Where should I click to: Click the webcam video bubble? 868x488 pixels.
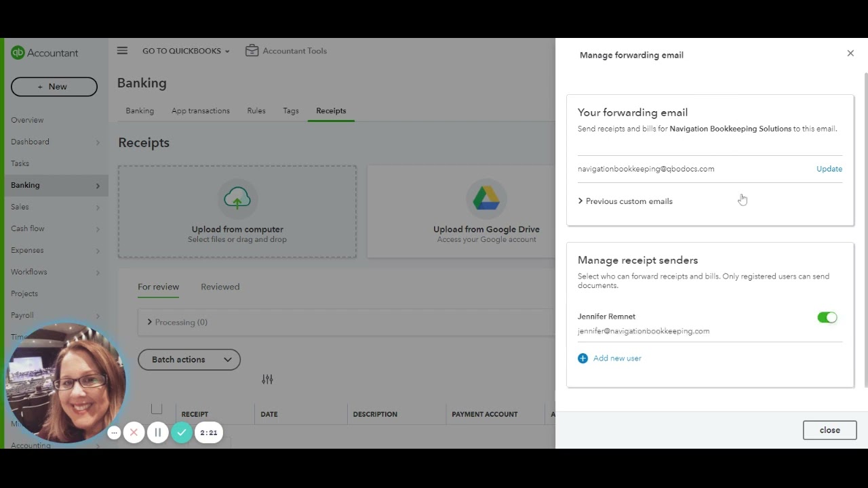[66, 383]
